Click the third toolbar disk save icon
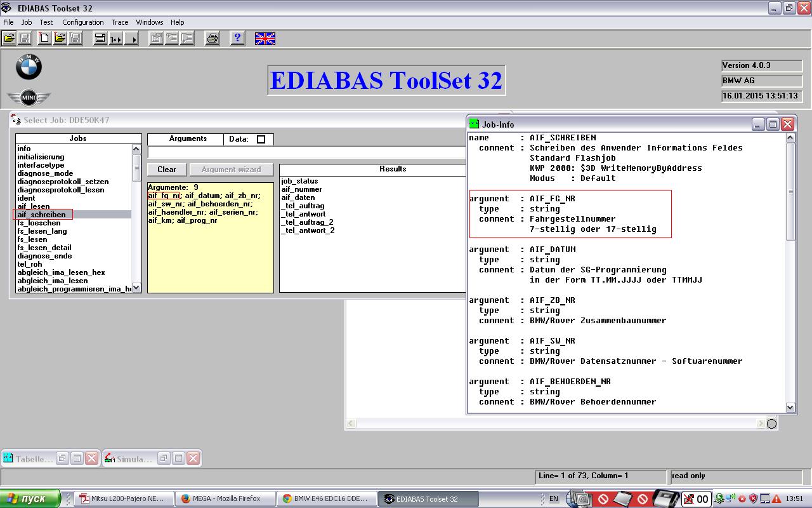This screenshot has width=812, height=508. pos(75,39)
